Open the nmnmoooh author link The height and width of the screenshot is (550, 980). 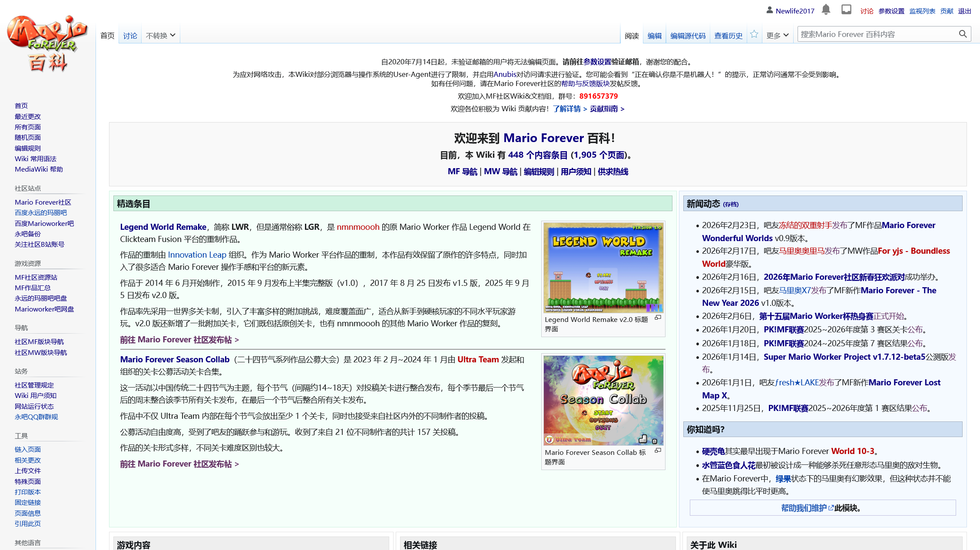(358, 227)
